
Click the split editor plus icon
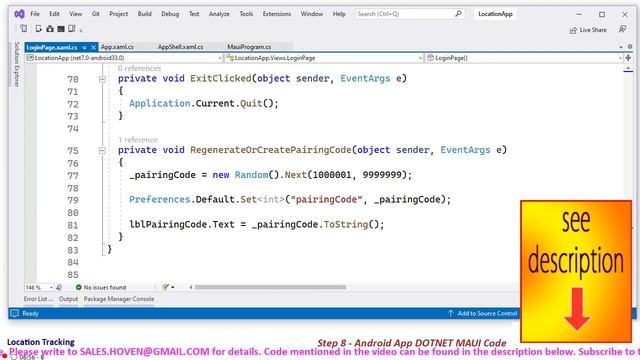point(628,58)
